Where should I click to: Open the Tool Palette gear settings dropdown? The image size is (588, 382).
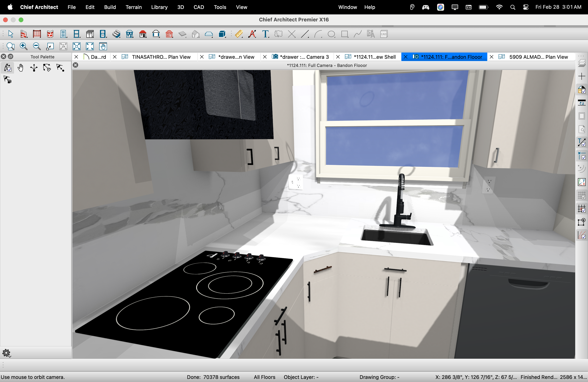point(6,353)
